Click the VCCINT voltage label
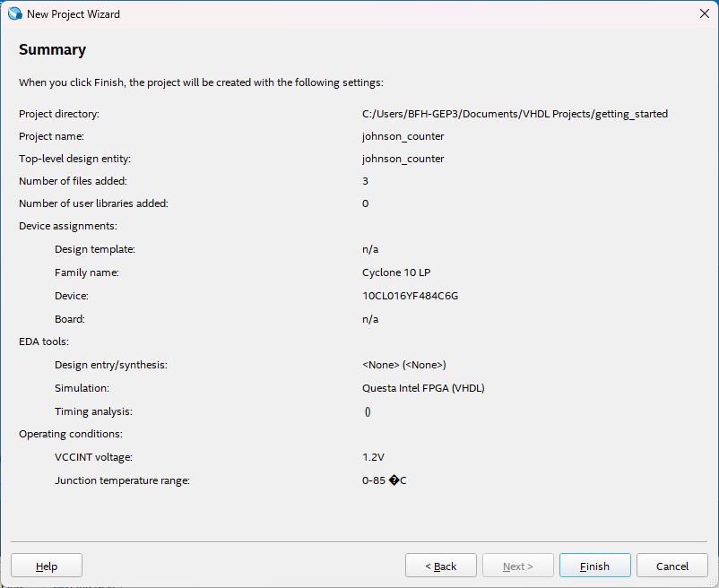This screenshot has width=719, height=588. 93,457
